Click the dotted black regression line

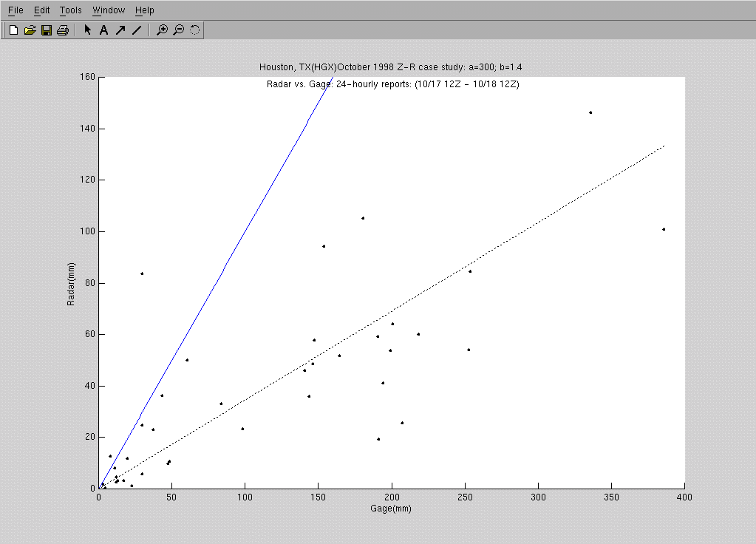(382, 317)
